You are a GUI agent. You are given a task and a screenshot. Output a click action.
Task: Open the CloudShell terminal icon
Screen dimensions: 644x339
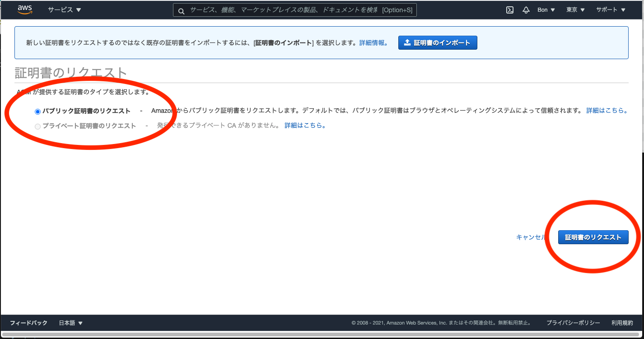click(x=509, y=9)
